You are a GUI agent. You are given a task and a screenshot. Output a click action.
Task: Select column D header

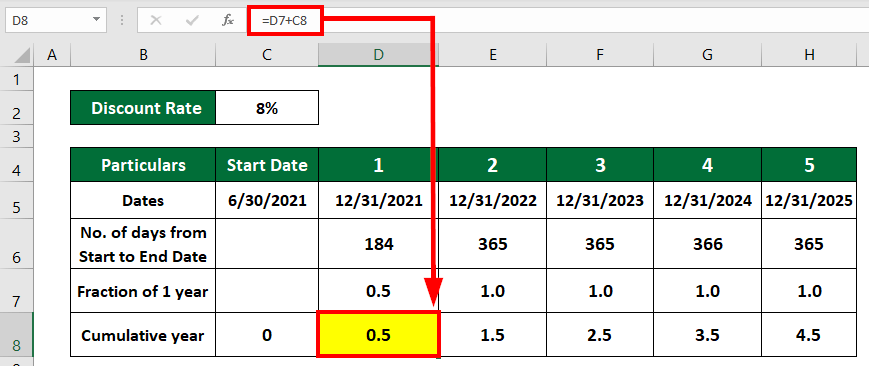pos(378,54)
